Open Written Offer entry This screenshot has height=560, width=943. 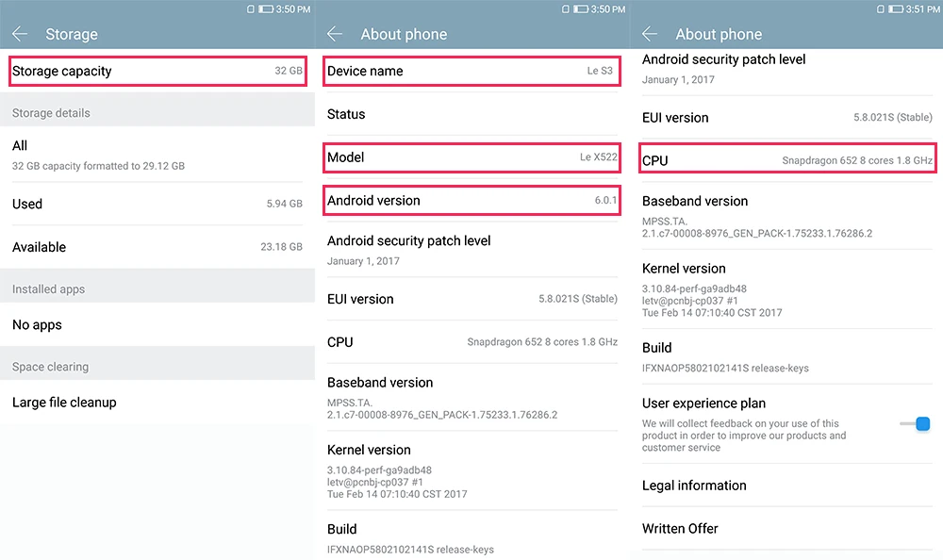click(787, 529)
